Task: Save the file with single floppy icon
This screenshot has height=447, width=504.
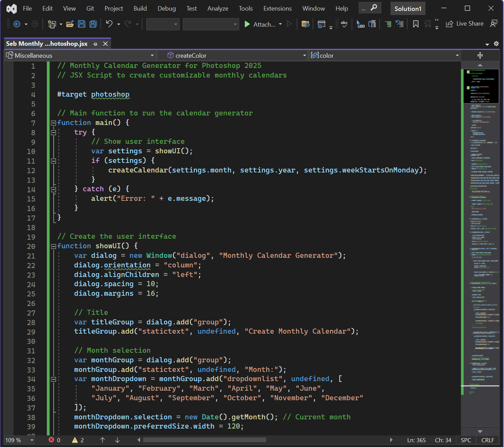Action: coord(82,24)
